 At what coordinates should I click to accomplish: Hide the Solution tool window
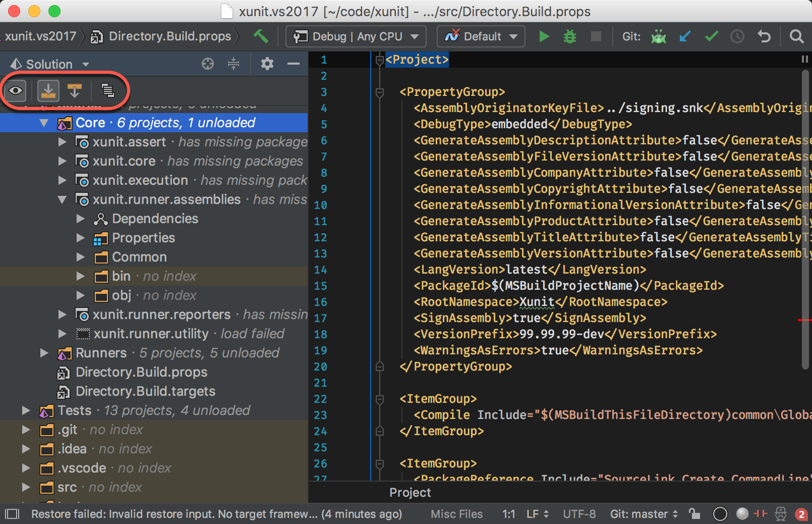click(294, 64)
